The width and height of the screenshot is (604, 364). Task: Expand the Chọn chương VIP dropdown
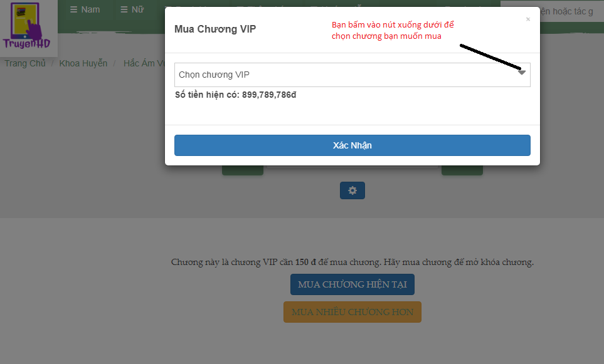(x=352, y=75)
